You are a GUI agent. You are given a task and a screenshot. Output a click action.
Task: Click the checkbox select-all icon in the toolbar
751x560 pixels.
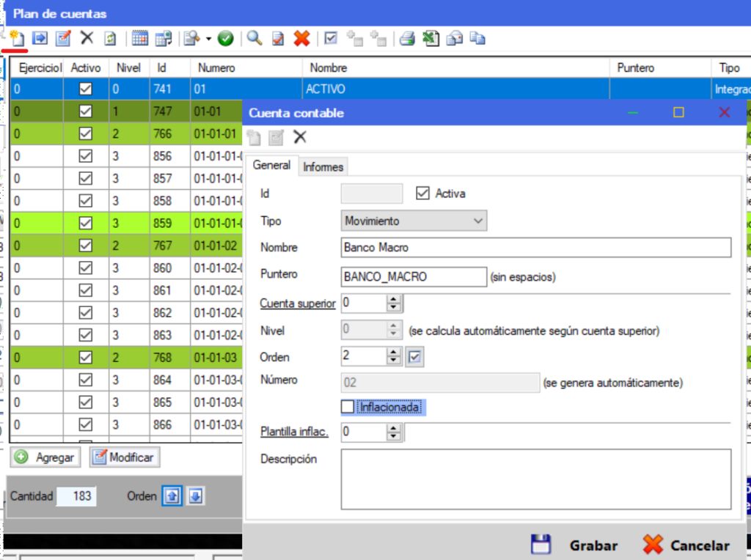point(331,37)
